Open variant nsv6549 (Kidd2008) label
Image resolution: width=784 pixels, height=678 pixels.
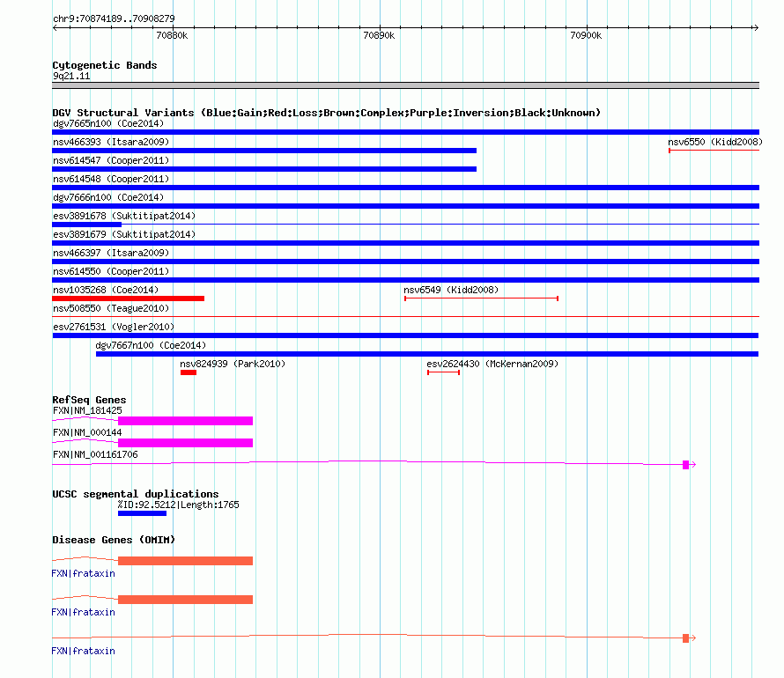pyautogui.click(x=451, y=290)
